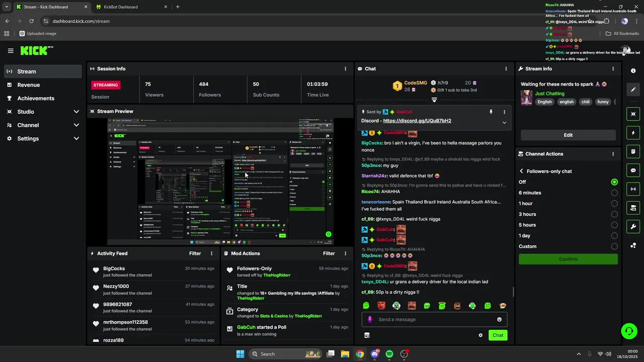Click the Stream Preview thumbnail

[220, 182]
